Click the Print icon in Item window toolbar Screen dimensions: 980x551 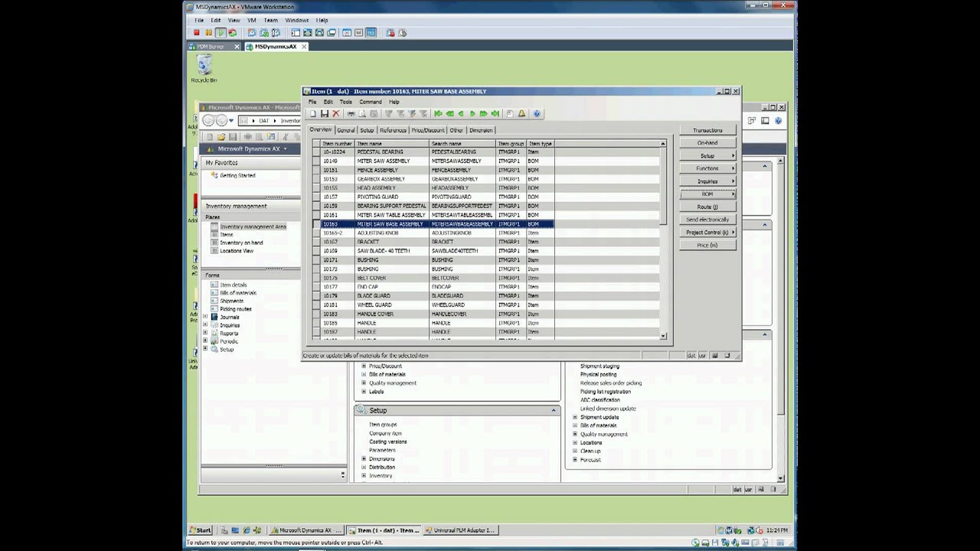(351, 114)
